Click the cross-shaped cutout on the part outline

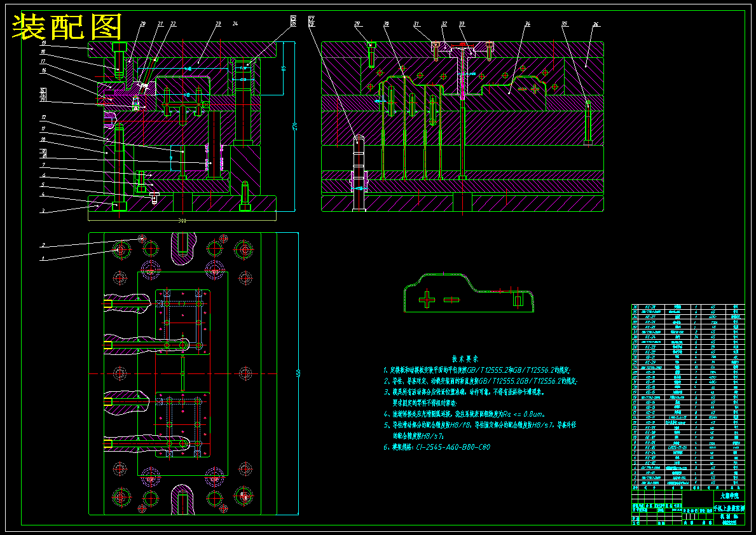click(427, 300)
